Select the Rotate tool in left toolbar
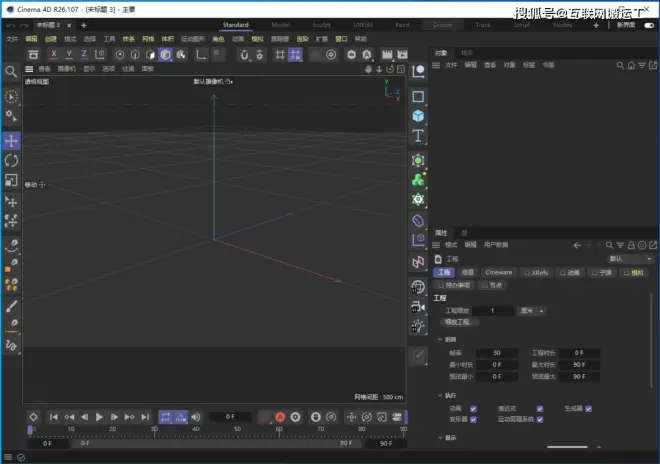660x464 pixels. (11, 160)
